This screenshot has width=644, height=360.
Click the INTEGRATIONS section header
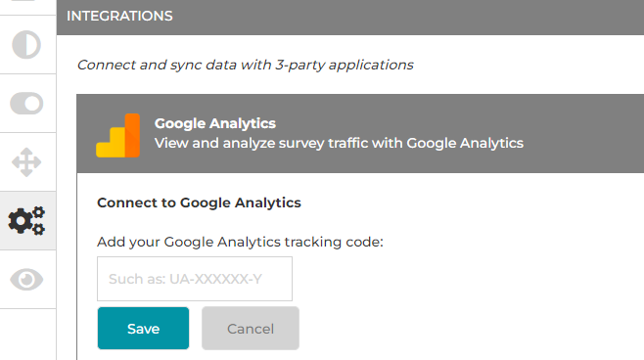coord(119,16)
